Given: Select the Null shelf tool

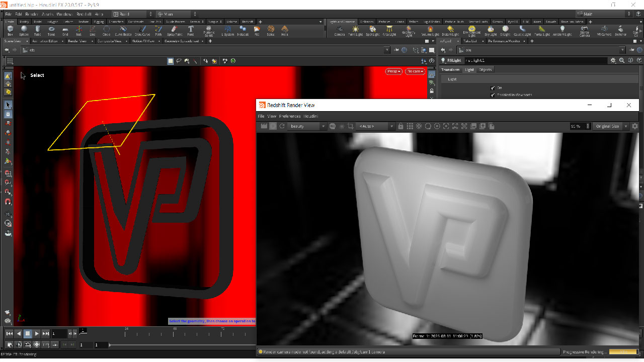Looking at the screenshot, I should pos(78,31).
